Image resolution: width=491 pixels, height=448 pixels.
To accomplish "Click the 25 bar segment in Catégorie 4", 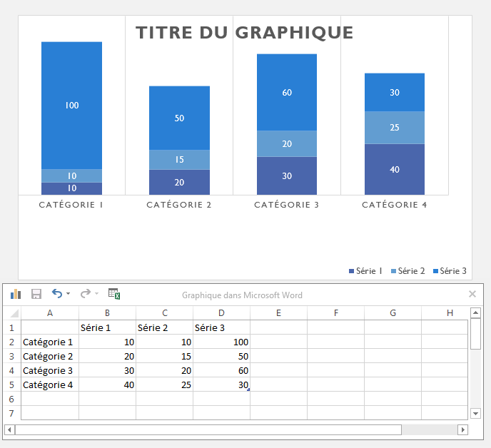I will [395, 128].
